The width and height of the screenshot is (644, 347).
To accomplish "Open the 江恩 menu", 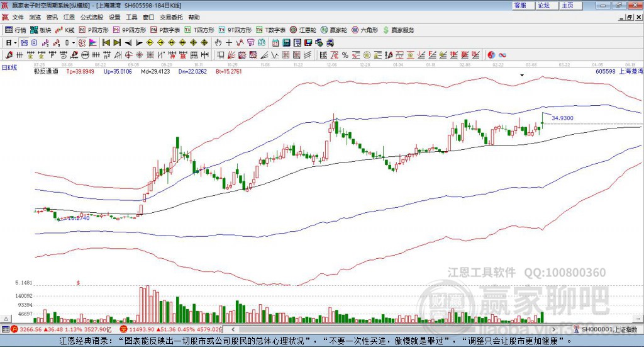I will pos(69,17).
